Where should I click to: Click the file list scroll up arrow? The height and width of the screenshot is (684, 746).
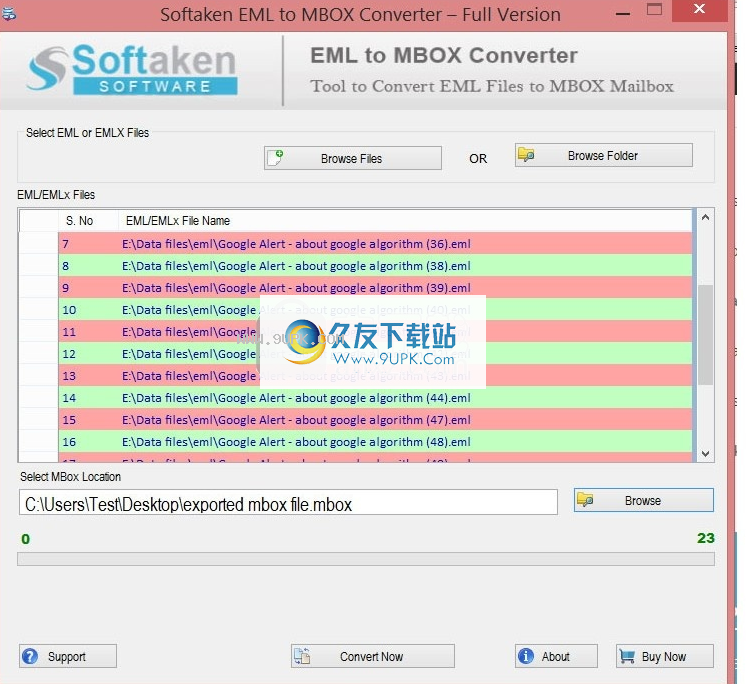click(706, 217)
